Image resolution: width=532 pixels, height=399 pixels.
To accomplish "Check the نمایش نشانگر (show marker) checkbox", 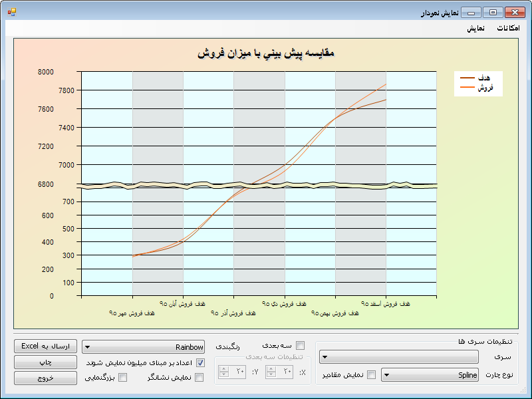I will 200,378.
